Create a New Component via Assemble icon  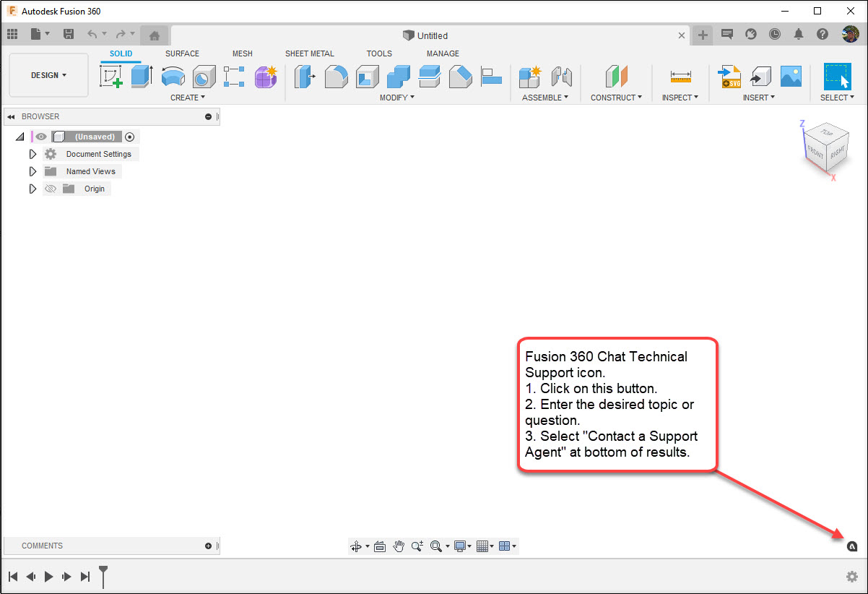point(529,76)
